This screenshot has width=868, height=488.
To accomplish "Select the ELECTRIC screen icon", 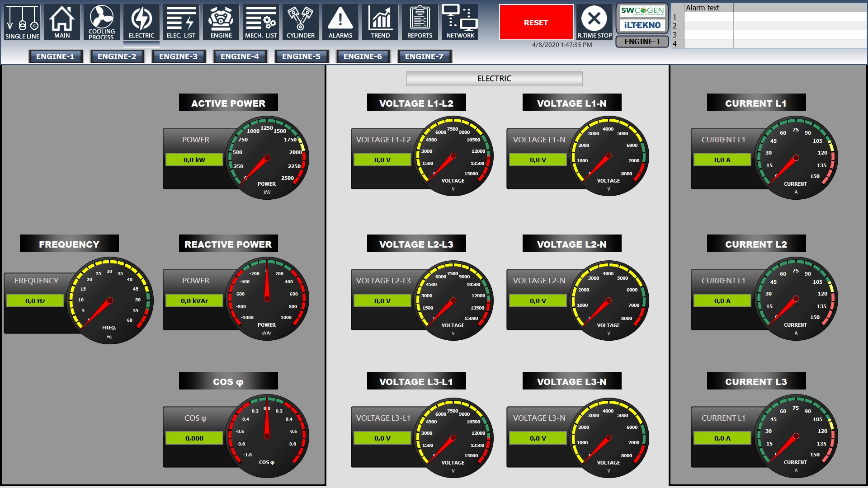I will [x=141, y=22].
